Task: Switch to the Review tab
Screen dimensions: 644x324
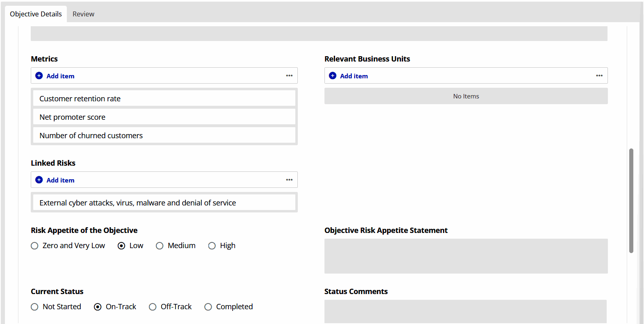Action: pyautogui.click(x=83, y=14)
